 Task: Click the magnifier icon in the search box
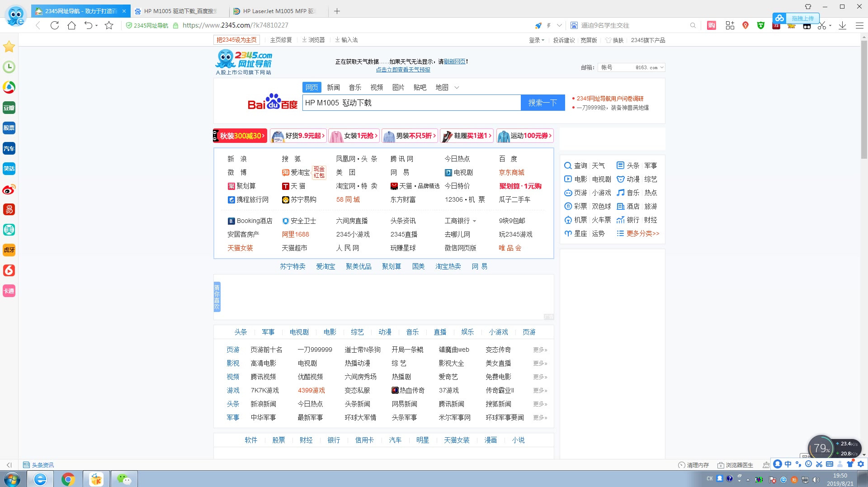click(x=693, y=25)
